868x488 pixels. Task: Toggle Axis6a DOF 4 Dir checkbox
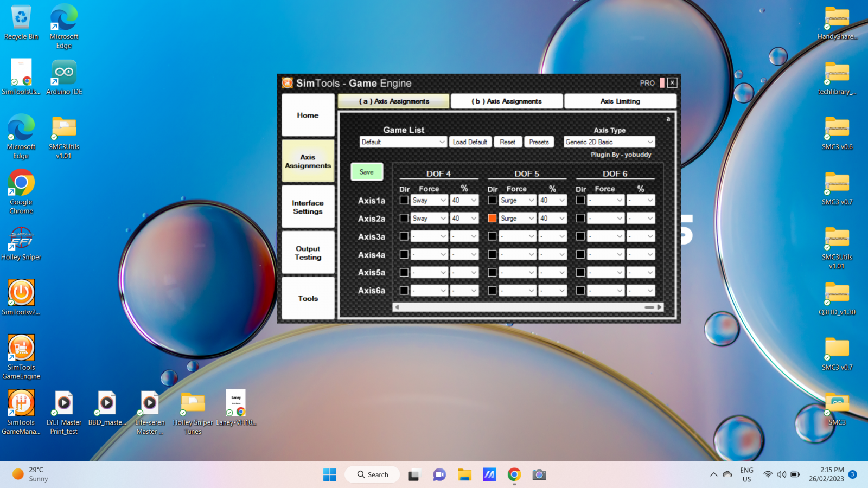tap(404, 291)
